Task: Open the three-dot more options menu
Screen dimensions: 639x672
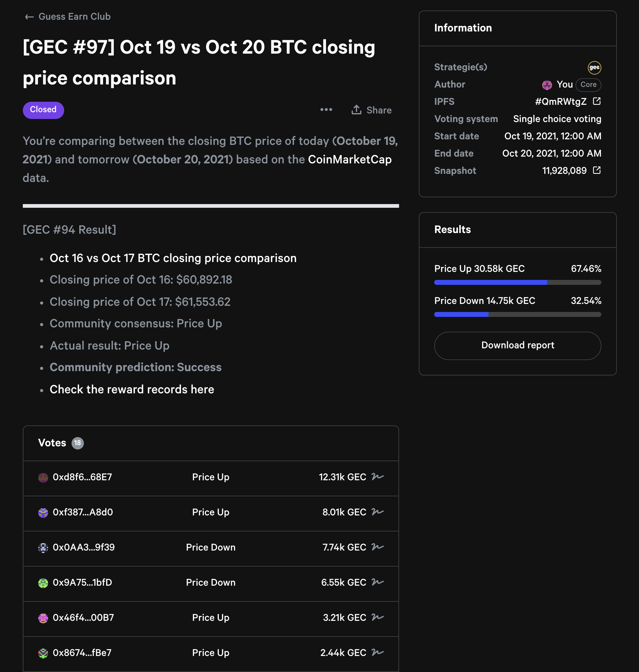Action: [326, 110]
